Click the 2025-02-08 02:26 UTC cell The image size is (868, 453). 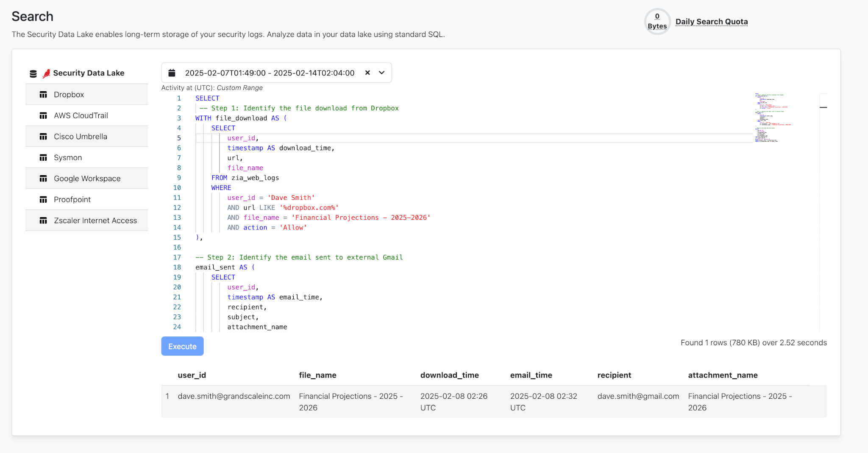point(454,402)
